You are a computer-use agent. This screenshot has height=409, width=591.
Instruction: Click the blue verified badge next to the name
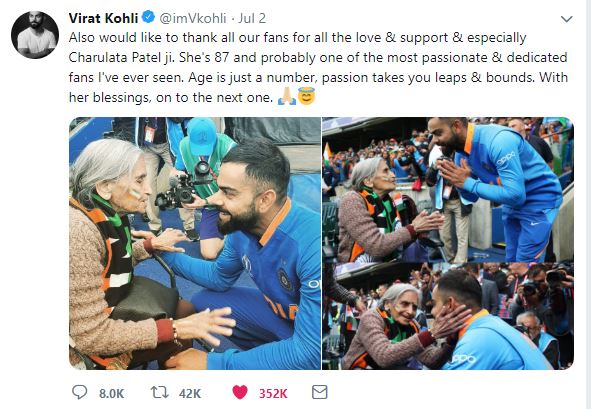pyautogui.click(x=149, y=17)
